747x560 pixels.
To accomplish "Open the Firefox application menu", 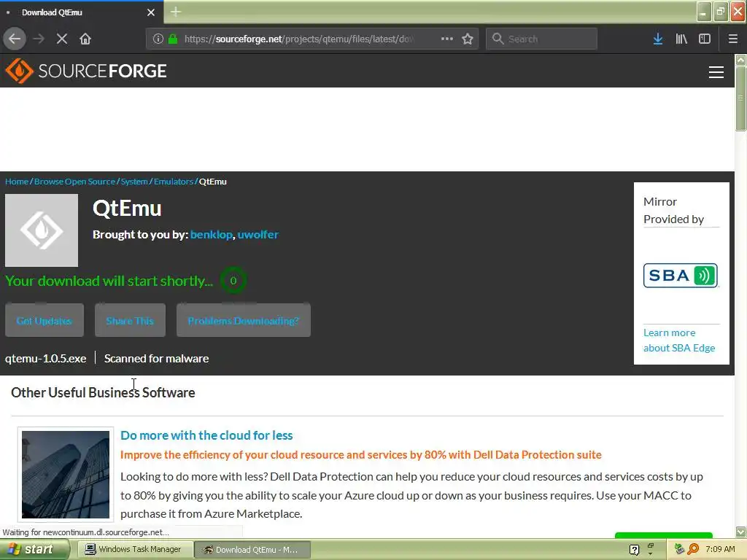I will (x=732, y=39).
